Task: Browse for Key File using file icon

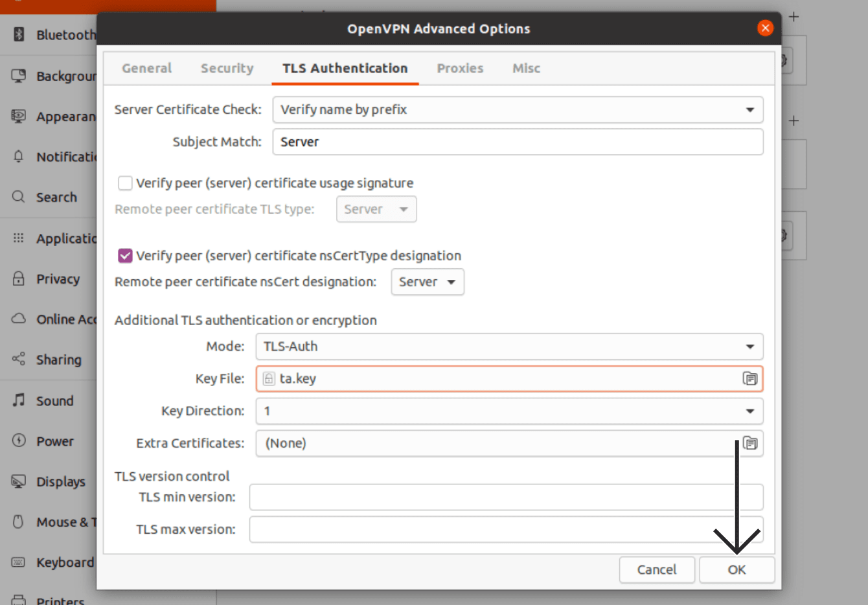Action: point(750,378)
